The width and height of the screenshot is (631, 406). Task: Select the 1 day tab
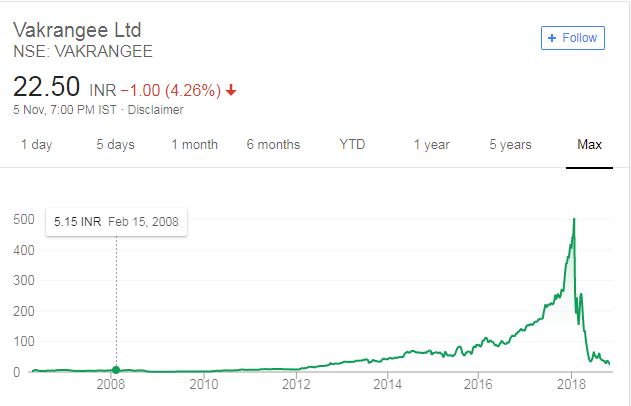coord(36,145)
